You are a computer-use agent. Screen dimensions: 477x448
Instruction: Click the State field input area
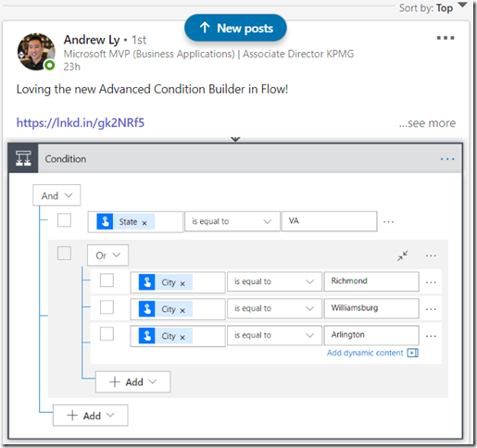[x=135, y=221]
